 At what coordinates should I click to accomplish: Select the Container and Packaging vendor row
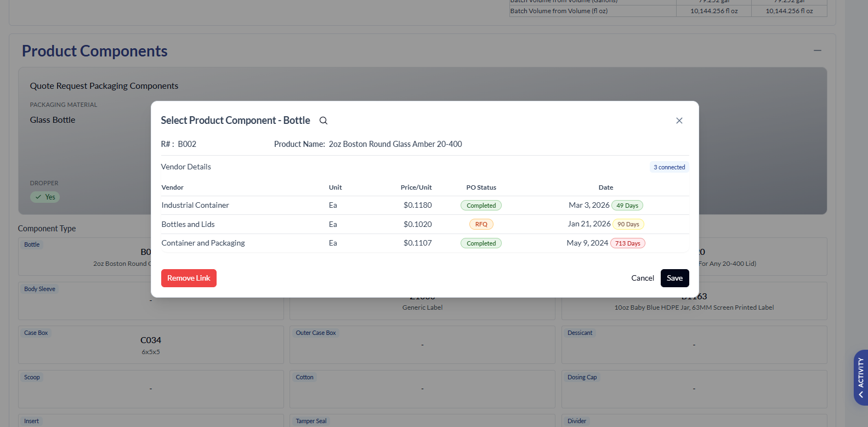pyautogui.click(x=425, y=243)
